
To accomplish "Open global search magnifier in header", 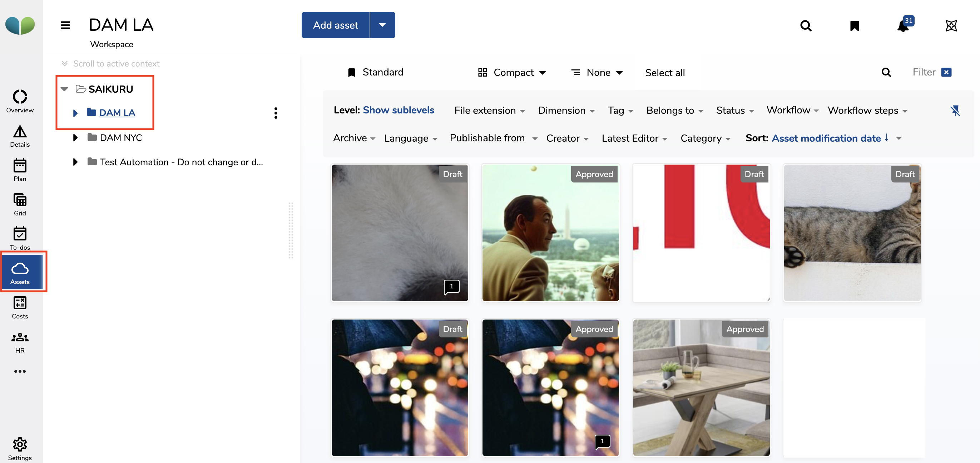I will pos(805,26).
